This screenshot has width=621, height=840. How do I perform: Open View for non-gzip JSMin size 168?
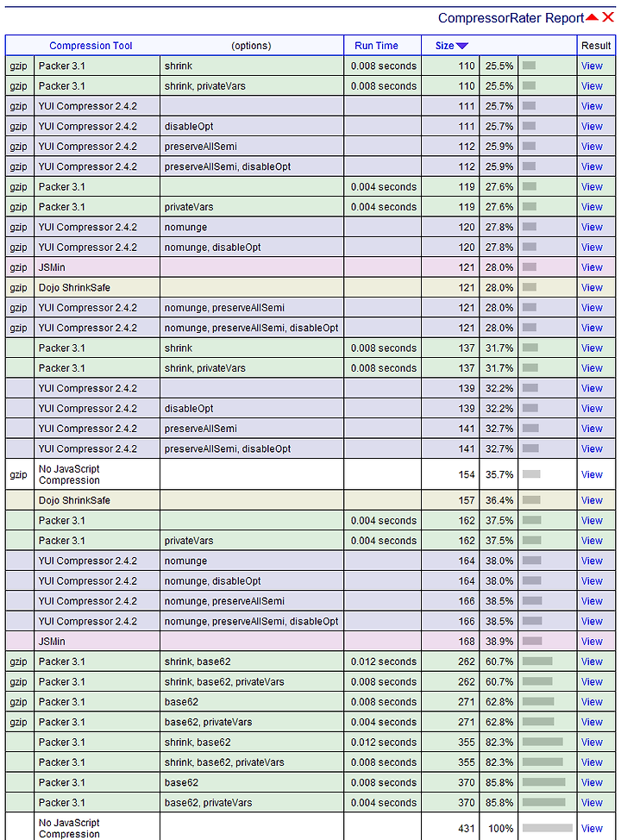coord(592,642)
